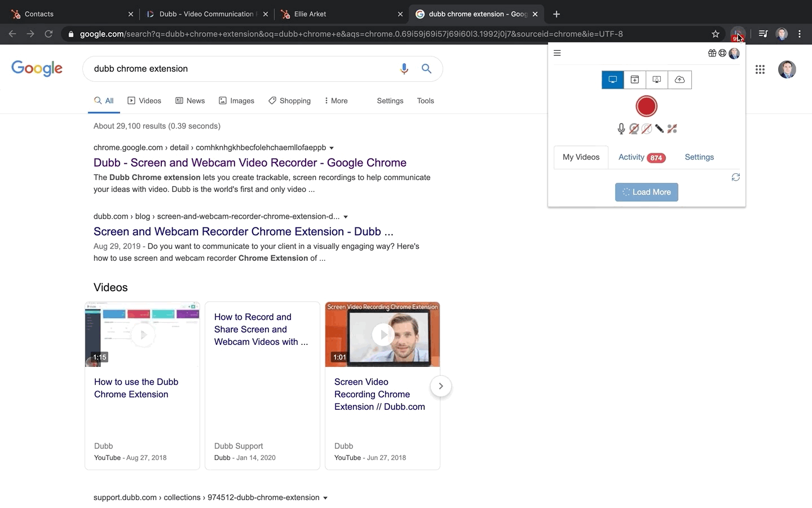This screenshot has height=508, width=812.
Task: Play How to use the Dubb video thumbnail
Action: [x=142, y=334]
